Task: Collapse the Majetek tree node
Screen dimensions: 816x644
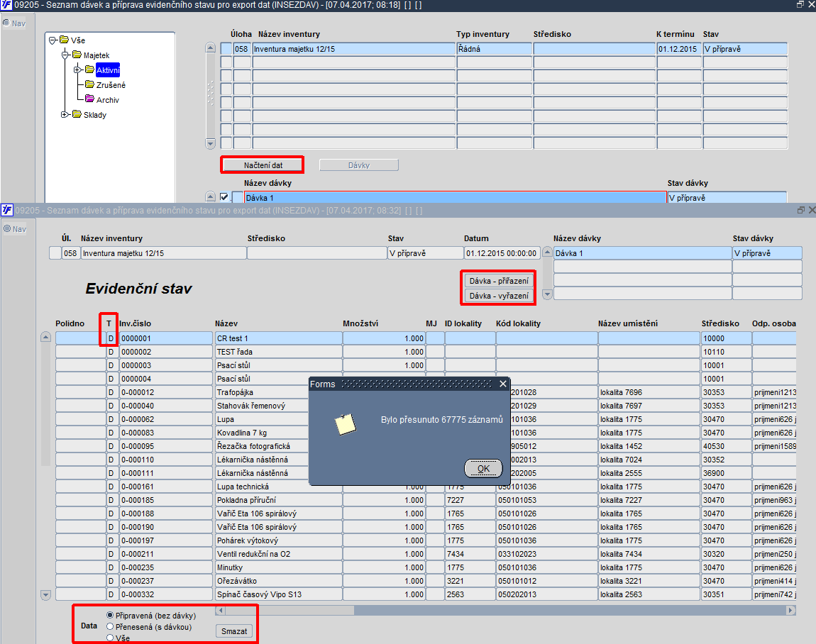Action: pos(65,55)
